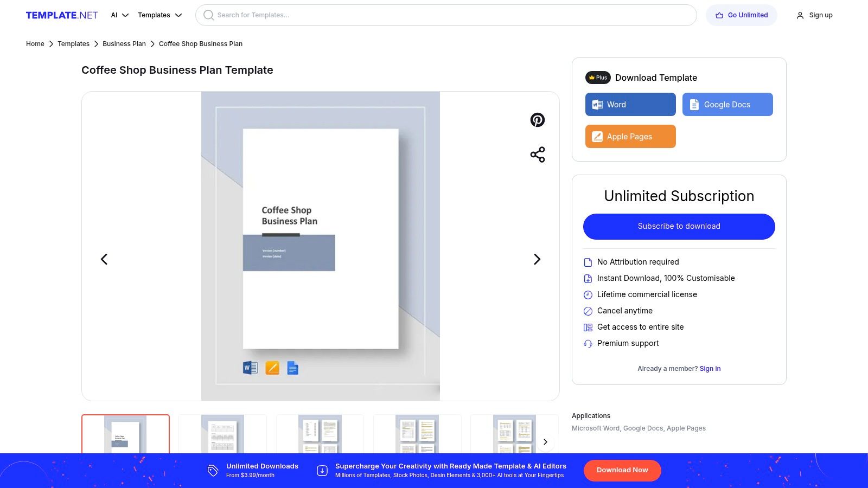The width and height of the screenshot is (868, 488).
Task: Go to Home breadcrumb
Action: 35,44
